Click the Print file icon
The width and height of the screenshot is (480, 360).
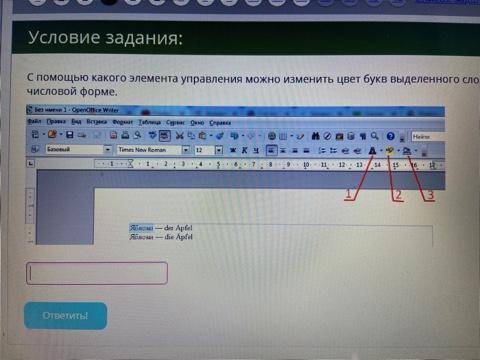click(125, 135)
